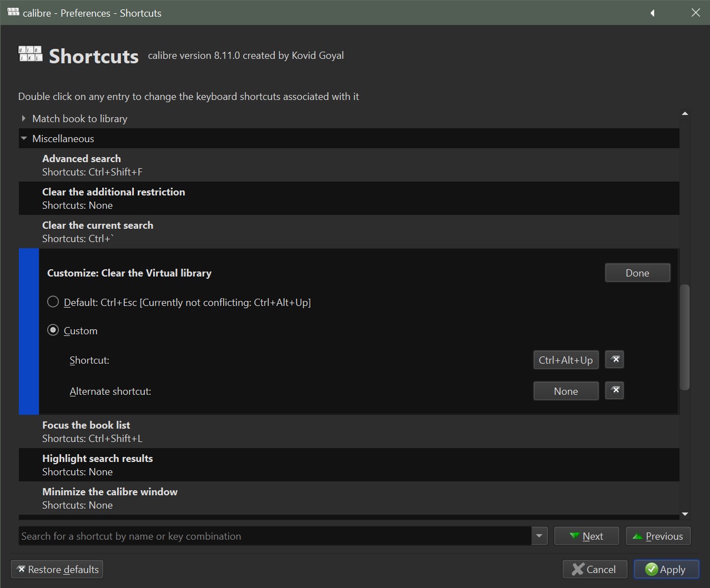The image size is (710, 588).
Task: Collapse the Miscellaneous group
Action: pyautogui.click(x=23, y=138)
